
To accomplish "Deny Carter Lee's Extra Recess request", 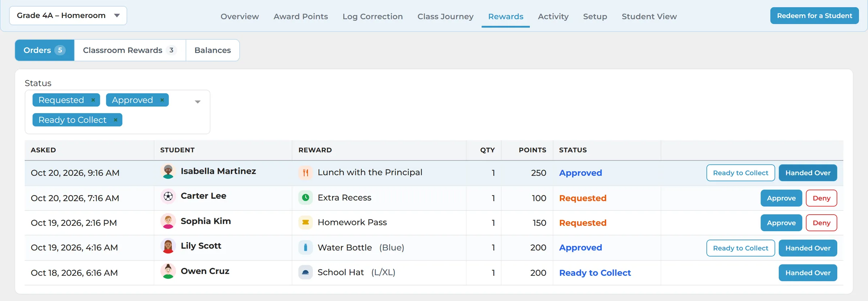I will (x=822, y=198).
